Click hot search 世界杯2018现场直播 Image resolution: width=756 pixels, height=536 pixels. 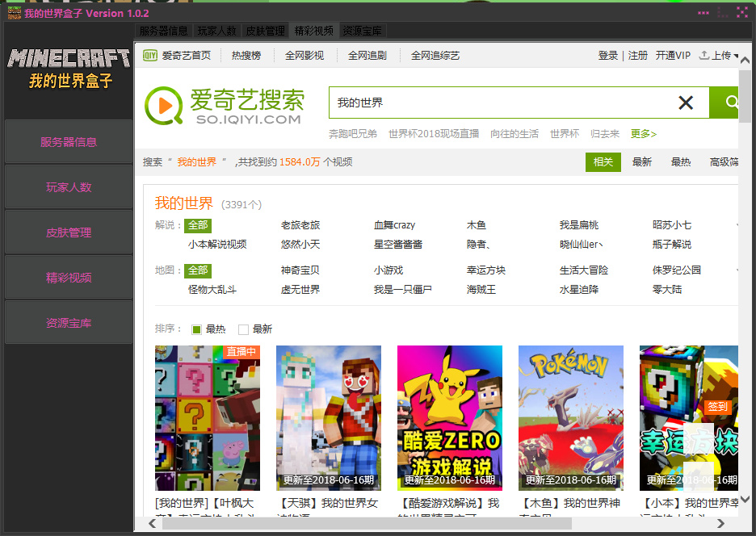point(434,133)
